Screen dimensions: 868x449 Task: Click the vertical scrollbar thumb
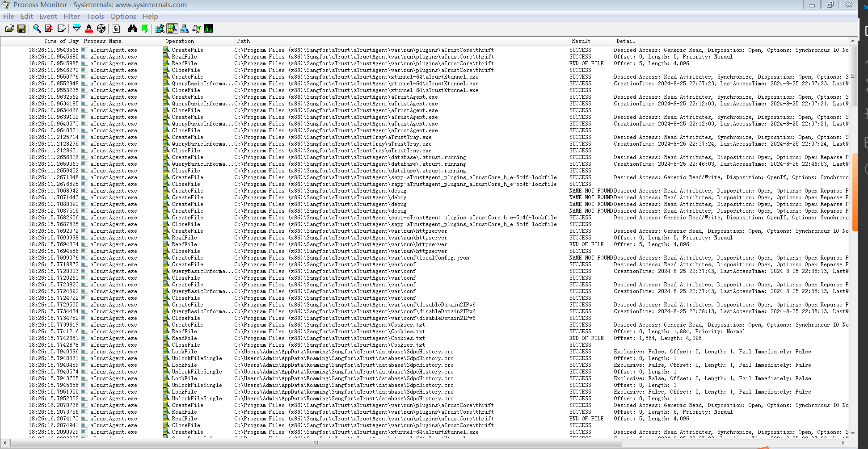pos(853,76)
